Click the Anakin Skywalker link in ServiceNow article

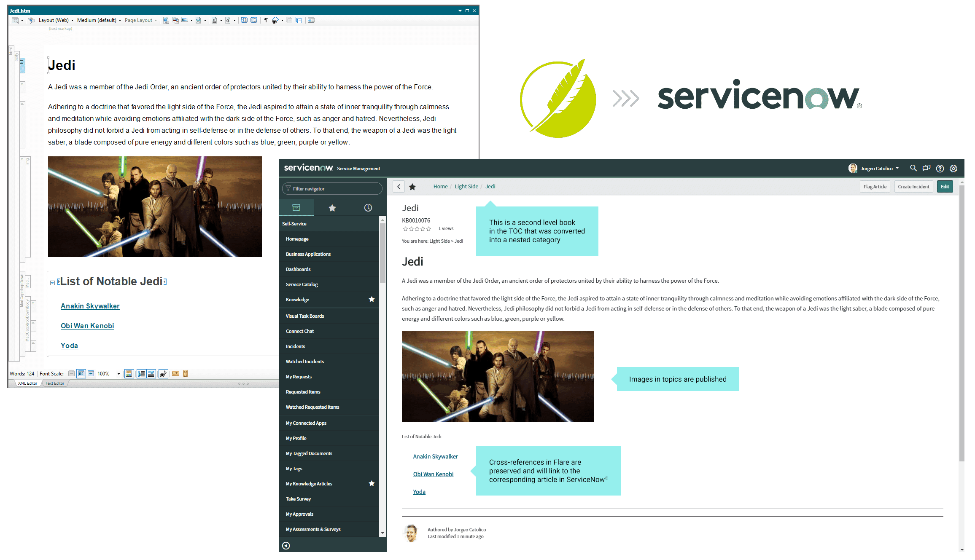435,456
